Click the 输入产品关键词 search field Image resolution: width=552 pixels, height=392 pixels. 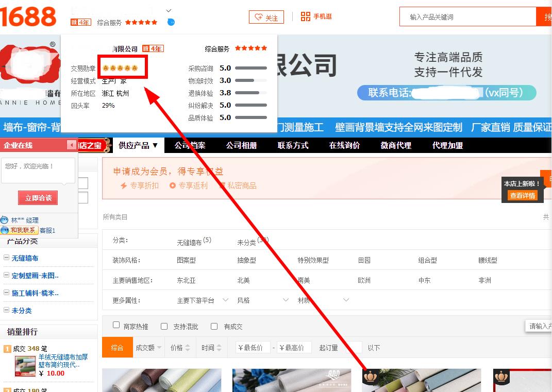[466, 17]
